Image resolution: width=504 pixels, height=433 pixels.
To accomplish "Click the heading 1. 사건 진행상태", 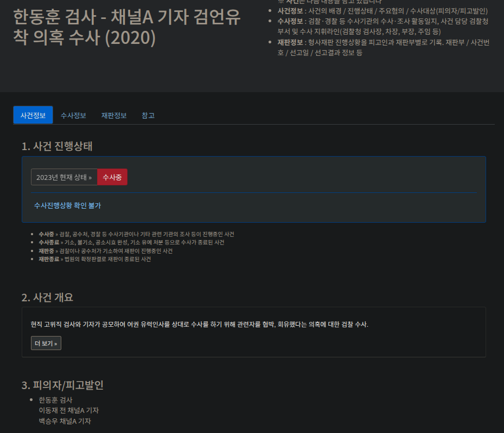I will pyautogui.click(x=57, y=146).
